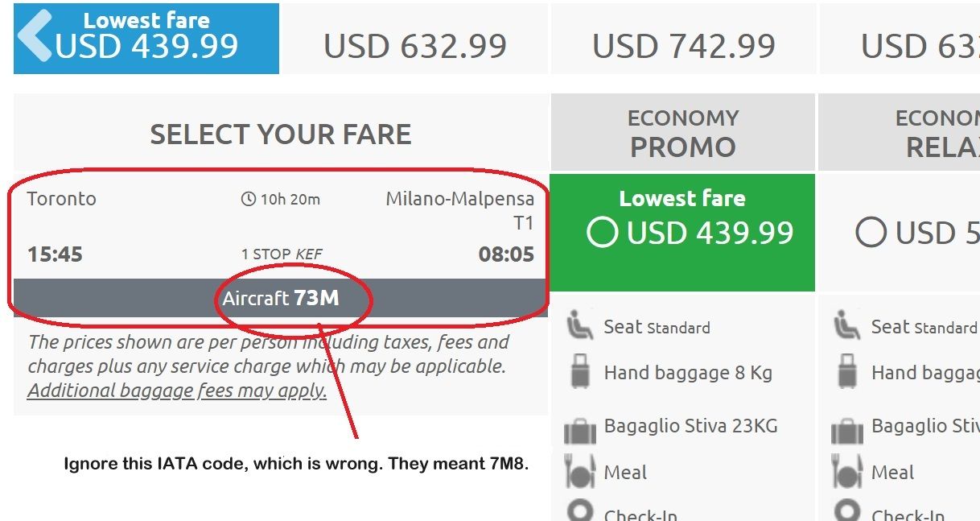
Task: Click the ECONOMY RELAX column header
Action: tap(898, 132)
